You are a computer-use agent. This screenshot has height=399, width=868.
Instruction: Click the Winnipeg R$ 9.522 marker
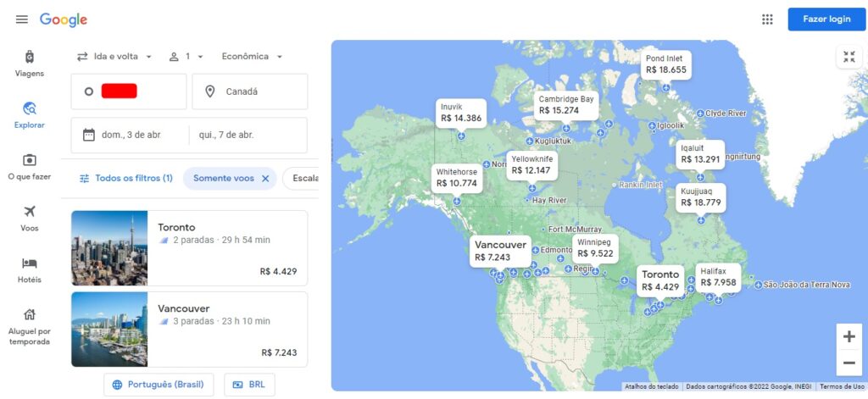point(595,248)
